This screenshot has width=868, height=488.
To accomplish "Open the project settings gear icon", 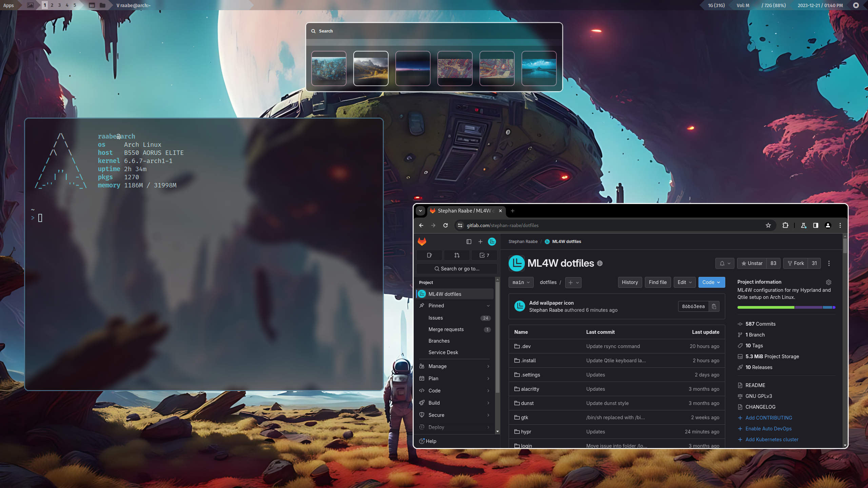I will (828, 282).
